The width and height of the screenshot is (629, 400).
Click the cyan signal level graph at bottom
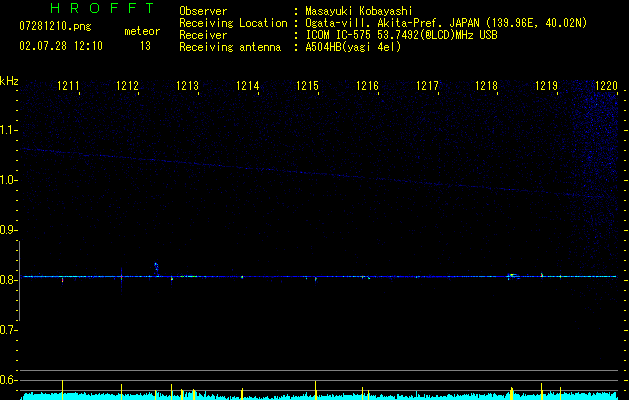coord(319,396)
